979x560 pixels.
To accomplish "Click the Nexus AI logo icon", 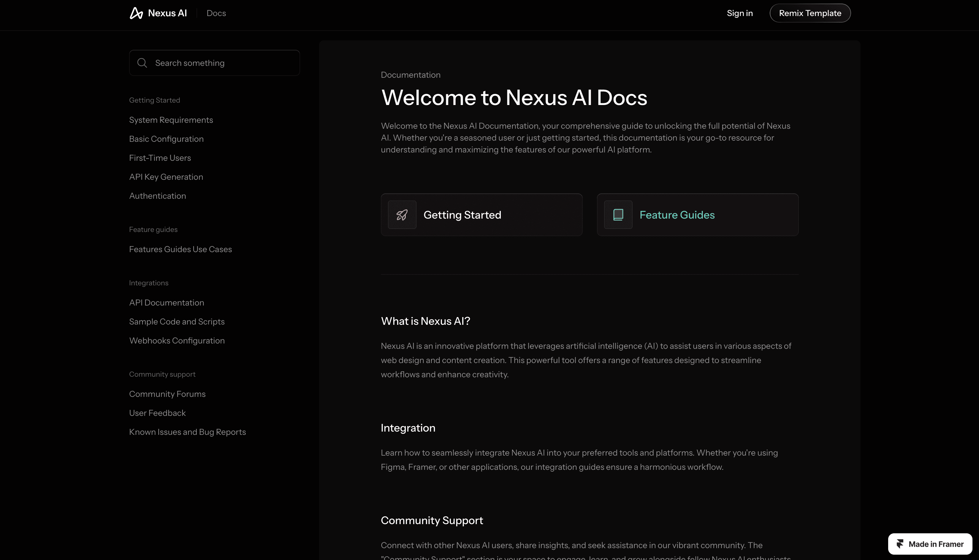I will [136, 13].
